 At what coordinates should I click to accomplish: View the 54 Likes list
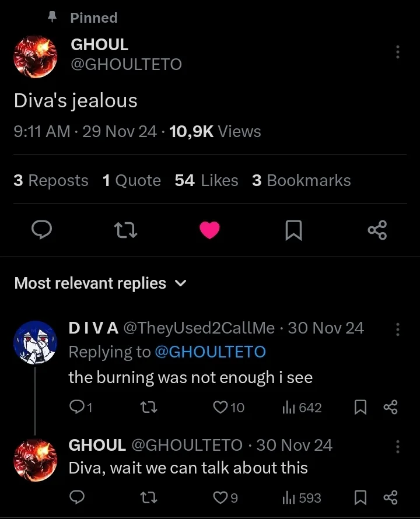206,181
